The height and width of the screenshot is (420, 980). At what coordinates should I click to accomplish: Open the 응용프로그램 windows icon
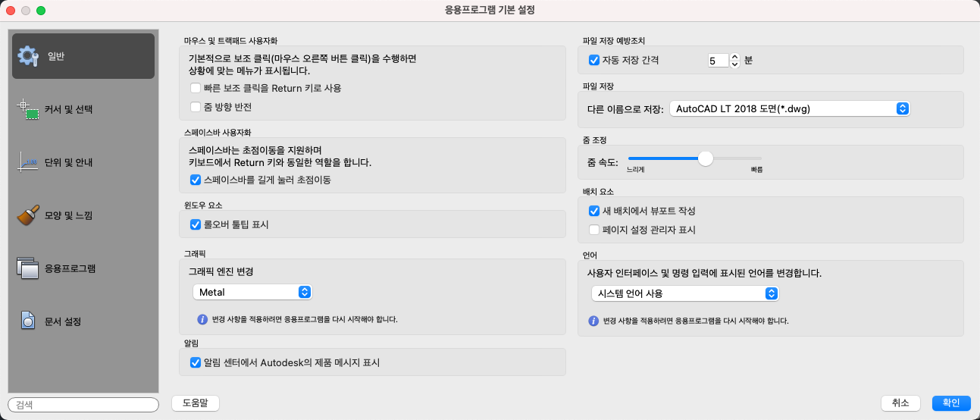point(28,268)
